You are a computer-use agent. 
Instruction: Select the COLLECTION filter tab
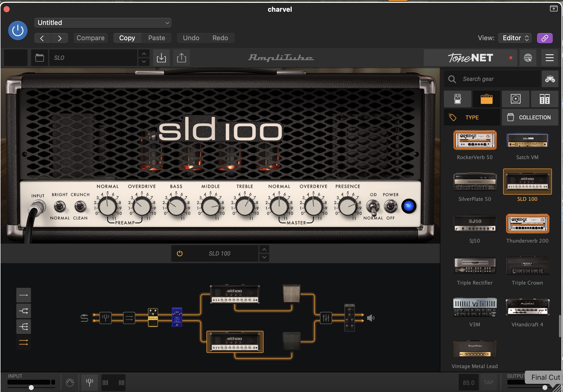(530, 117)
